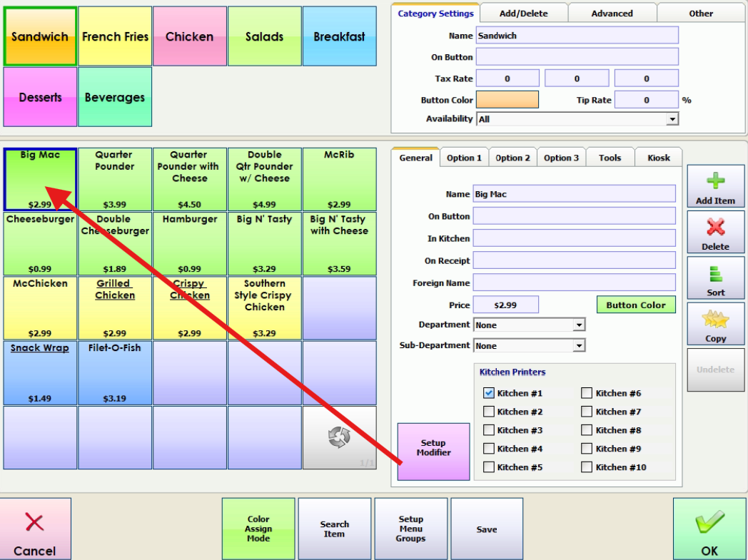
Task: Select the Breakfast category
Action: (339, 36)
